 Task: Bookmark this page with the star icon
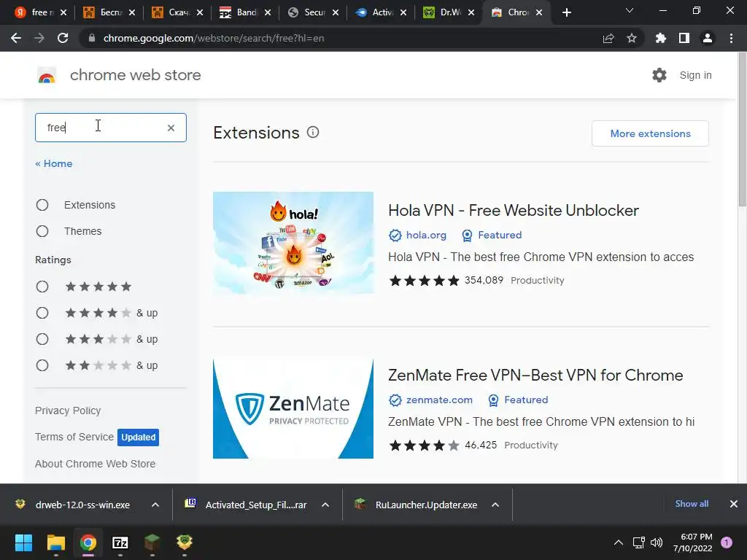click(632, 38)
